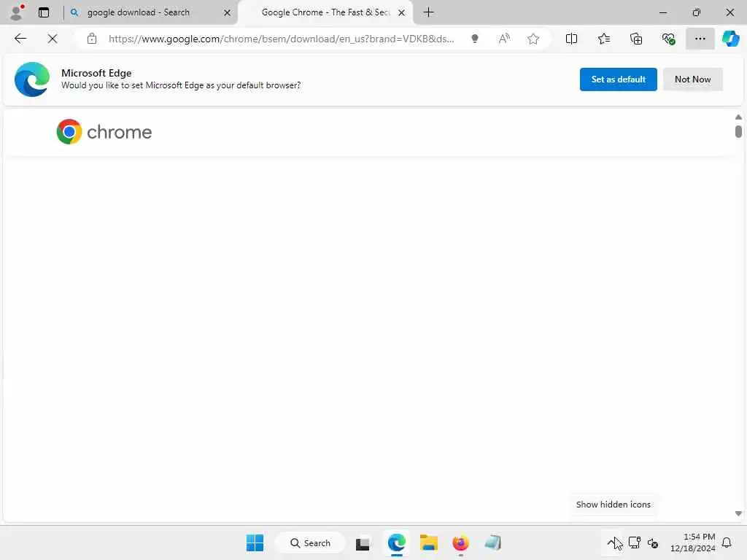Close the Google Chrome tab
This screenshot has width=747, height=560.
pos(402,12)
